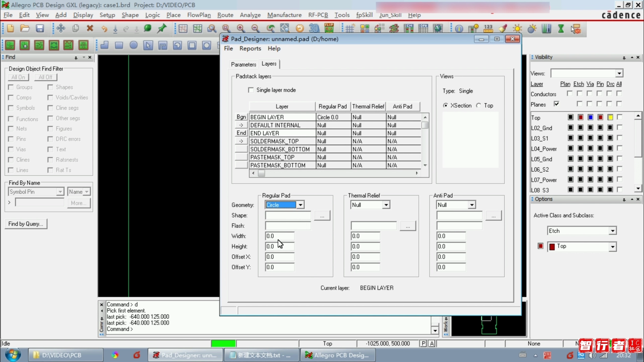Click the Top layer Etch color swatch
This screenshot has width=644, height=362.
580,117
